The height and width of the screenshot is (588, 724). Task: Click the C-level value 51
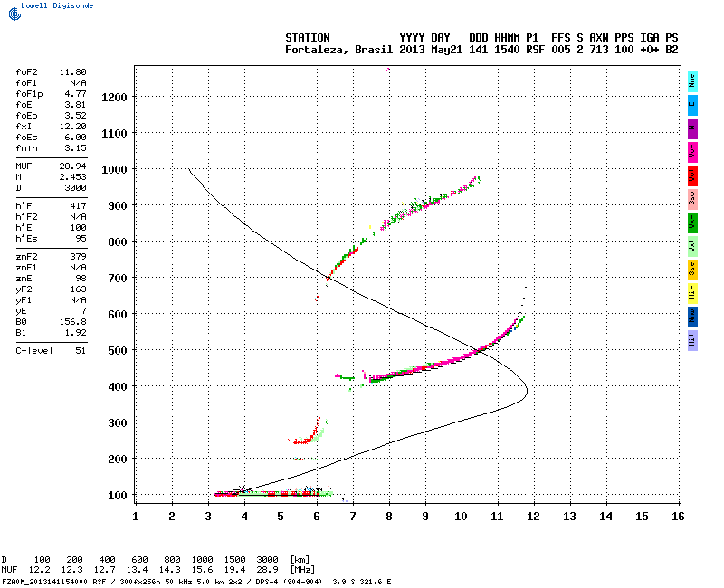(x=81, y=351)
